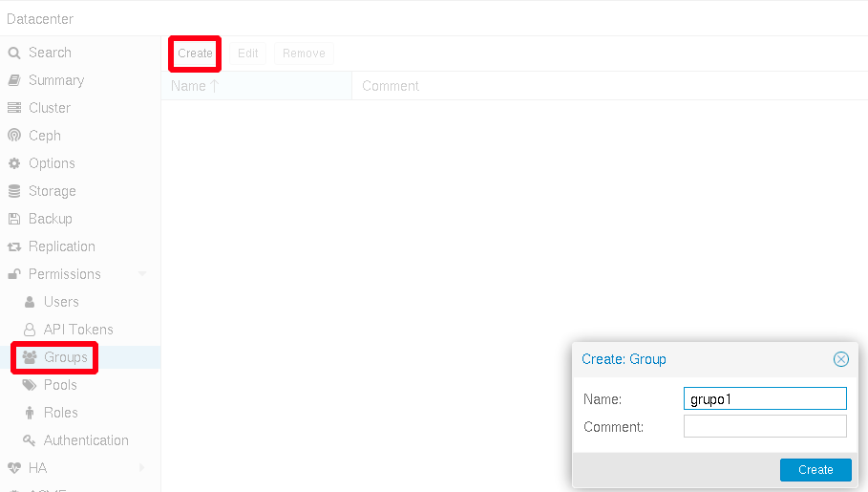Click the Users person icon
This screenshot has height=492, width=868.
(x=30, y=303)
